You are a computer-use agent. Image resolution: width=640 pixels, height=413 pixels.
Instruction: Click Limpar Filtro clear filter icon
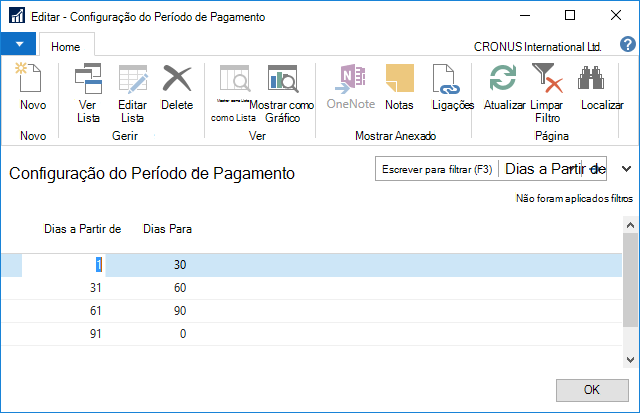click(547, 78)
